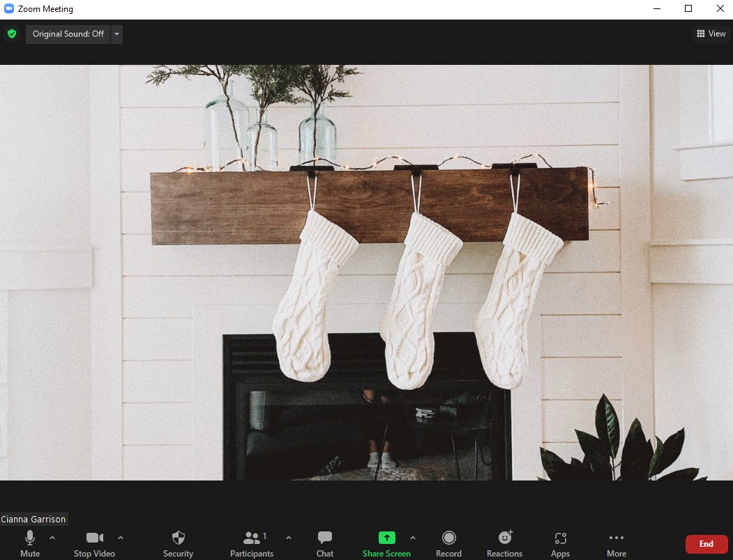Open the Chat panel
This screenshot has width=733, height=560.
click(x=324, y=543)
